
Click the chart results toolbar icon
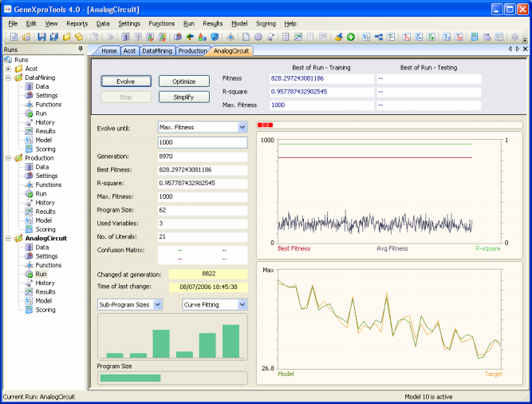click(x=298, y=37)
